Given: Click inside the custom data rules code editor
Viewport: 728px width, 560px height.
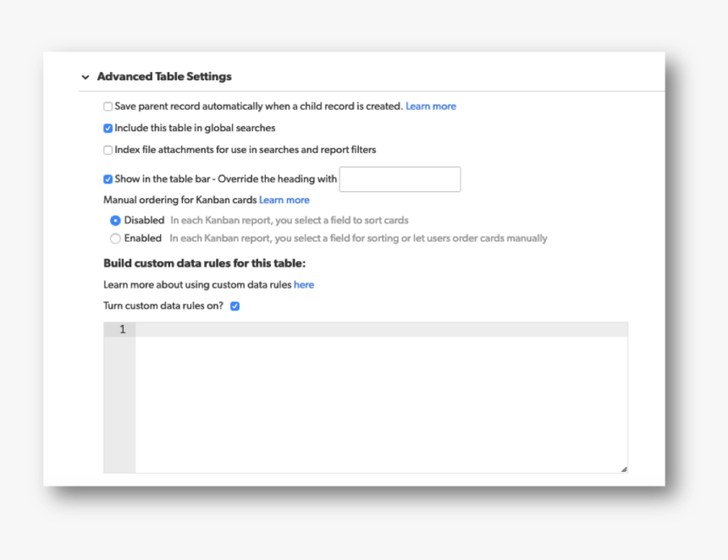Looking at the screenshot, I should (381, 398).
